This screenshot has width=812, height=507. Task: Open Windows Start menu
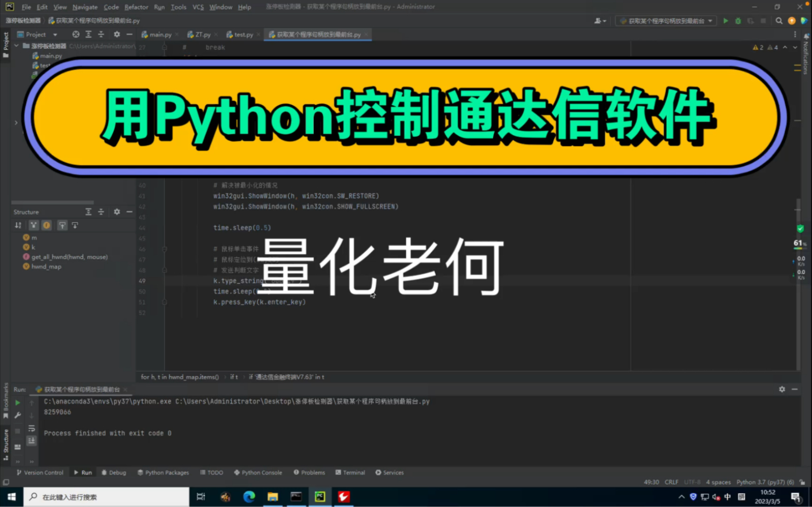12,497
